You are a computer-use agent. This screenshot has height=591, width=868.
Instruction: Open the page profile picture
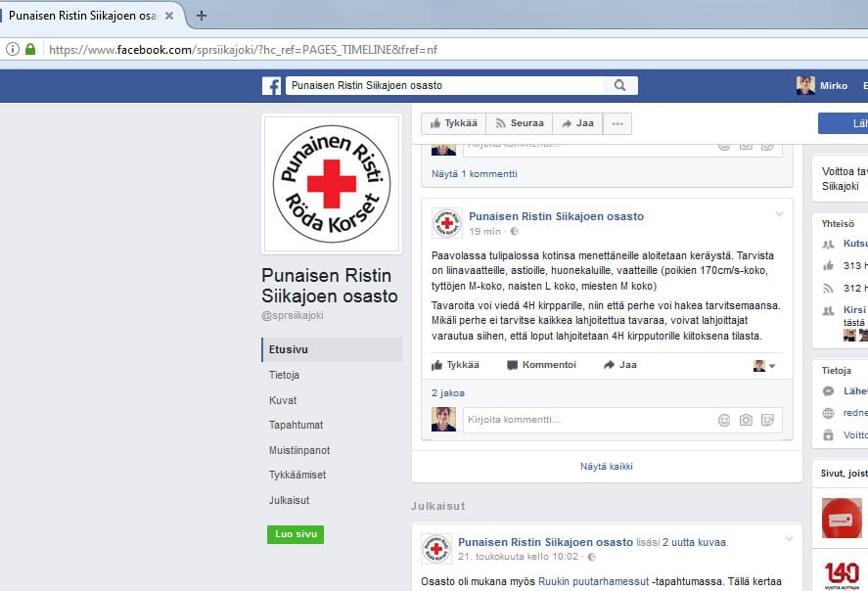coord(332,184)
